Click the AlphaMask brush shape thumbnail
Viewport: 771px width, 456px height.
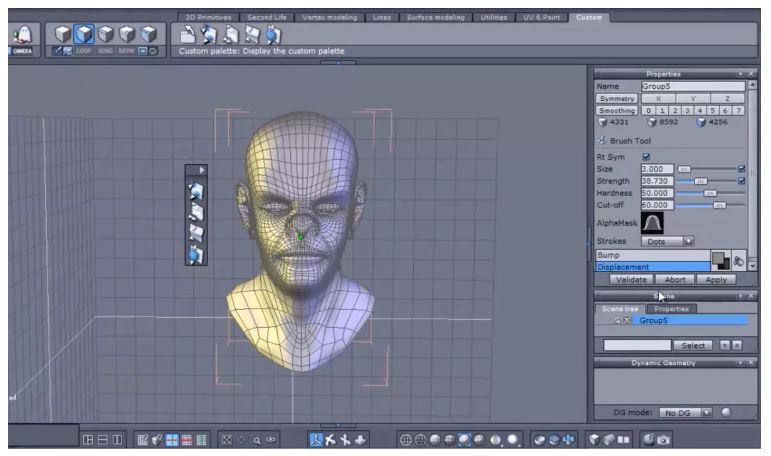652,224
